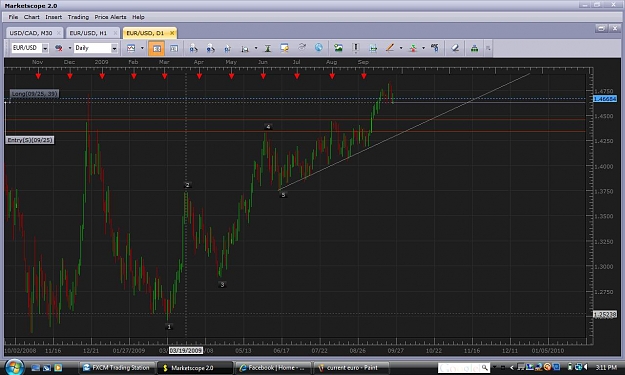Image resolution: width=625 pixels, height=375 pixels.
Task: Toggle the orange highlighted view-mode button
Action: [x=156, y=48]
